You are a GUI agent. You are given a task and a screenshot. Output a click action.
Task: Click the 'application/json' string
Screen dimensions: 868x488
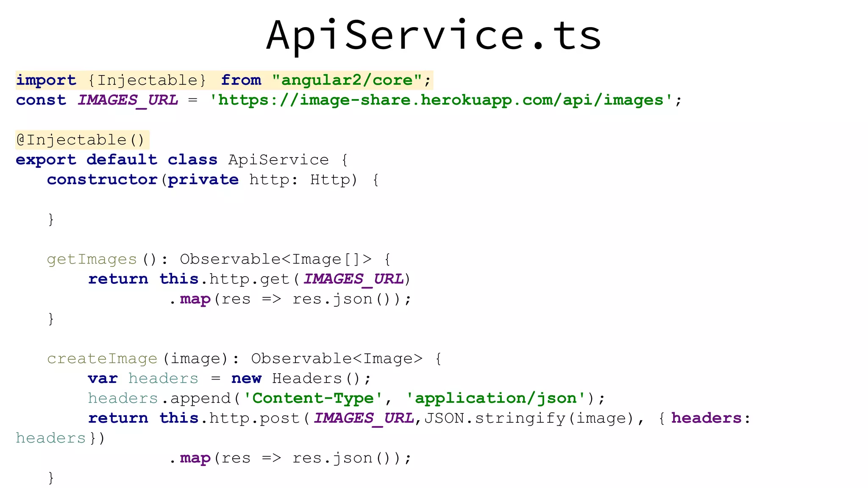496,398
